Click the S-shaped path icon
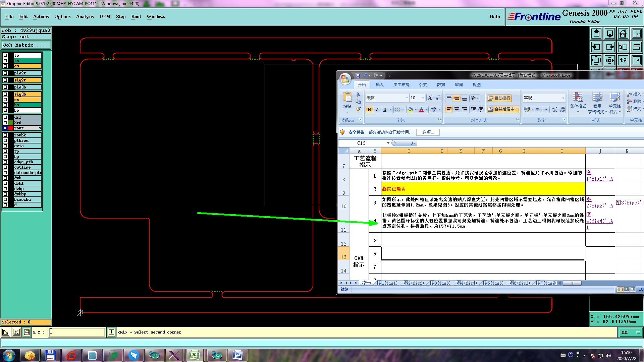 tap(637, 47)
